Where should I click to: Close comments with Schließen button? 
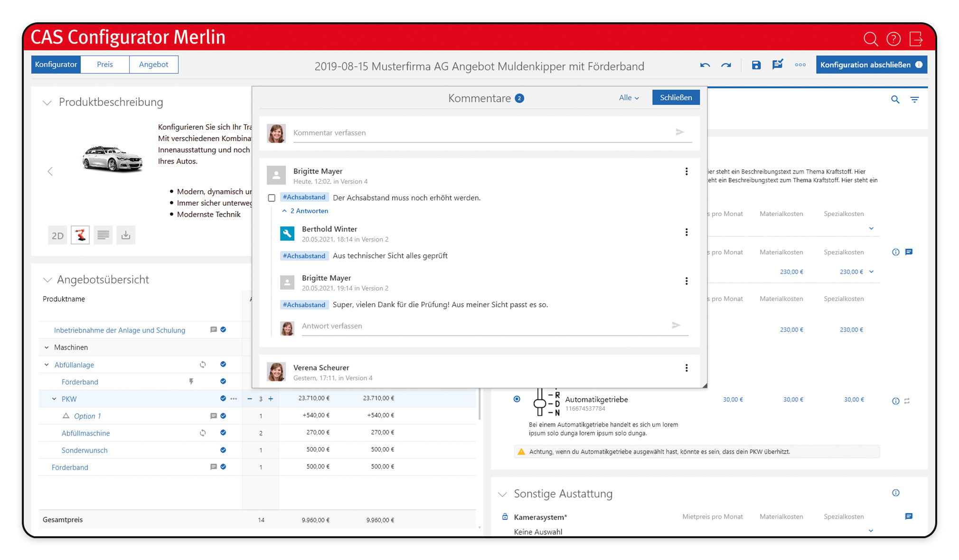click(676, 97)
